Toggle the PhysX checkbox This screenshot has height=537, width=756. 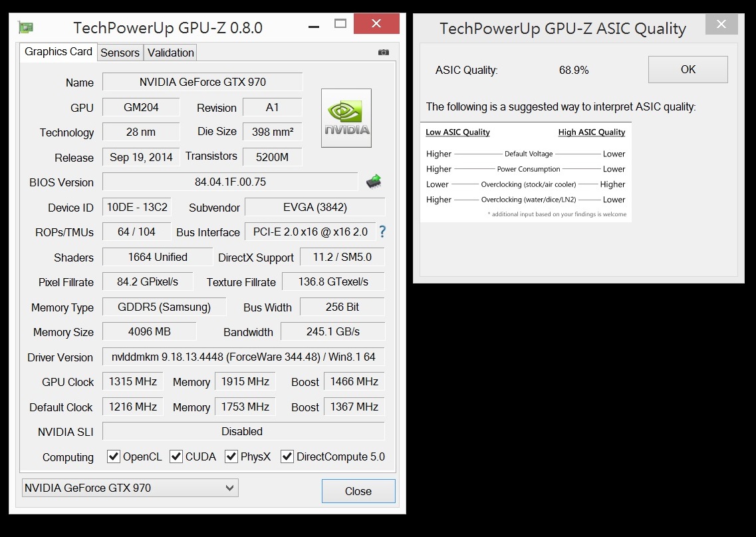tap(231, 456)
